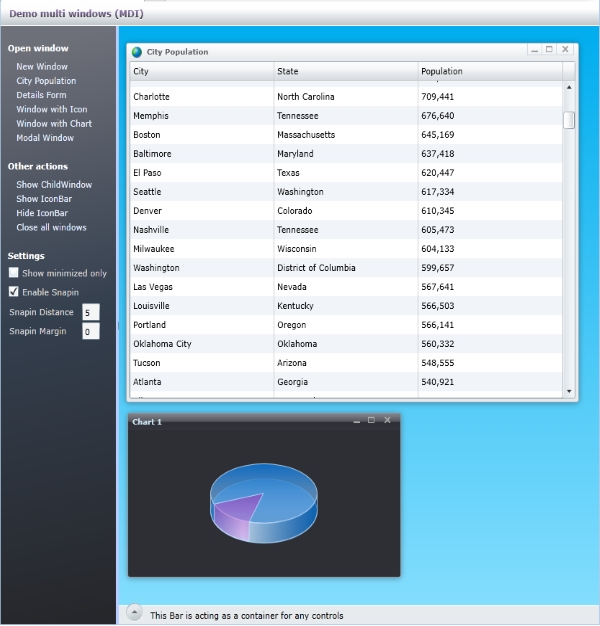
Task: Focus the Snapin Distance input field
Action: point(91,312)
